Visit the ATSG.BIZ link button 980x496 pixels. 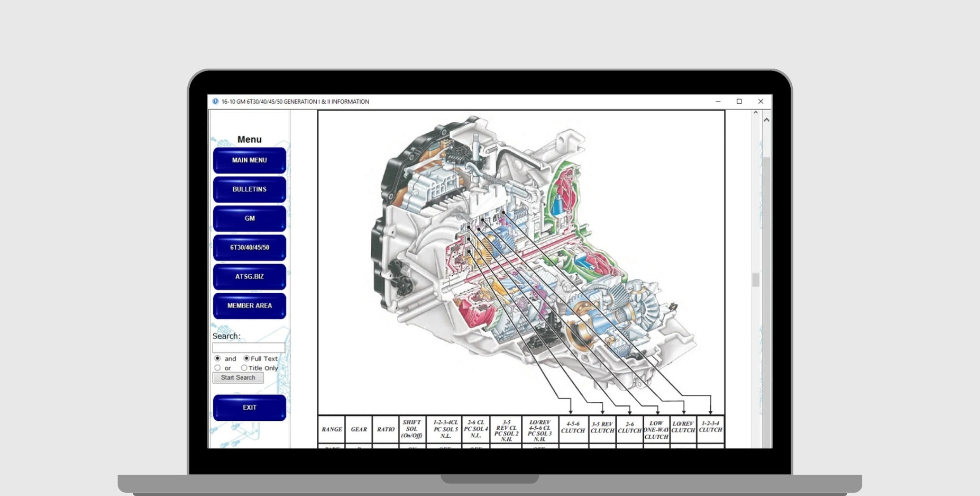coord(249,277)
